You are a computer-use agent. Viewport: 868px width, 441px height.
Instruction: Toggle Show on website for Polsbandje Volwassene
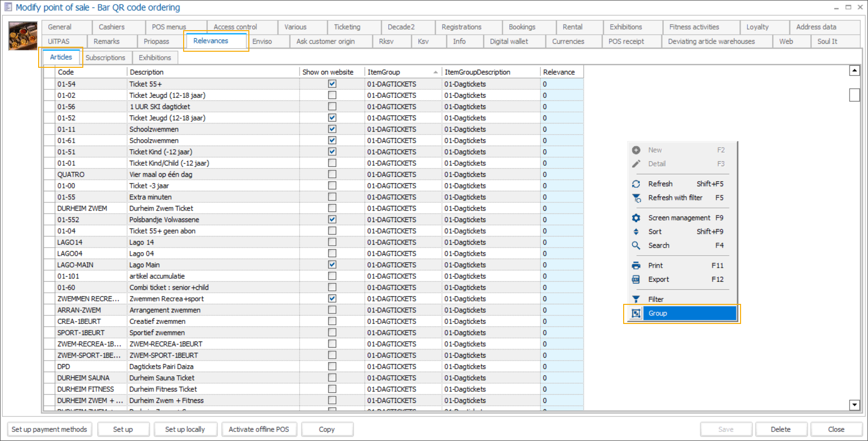[x=332, y=219]
